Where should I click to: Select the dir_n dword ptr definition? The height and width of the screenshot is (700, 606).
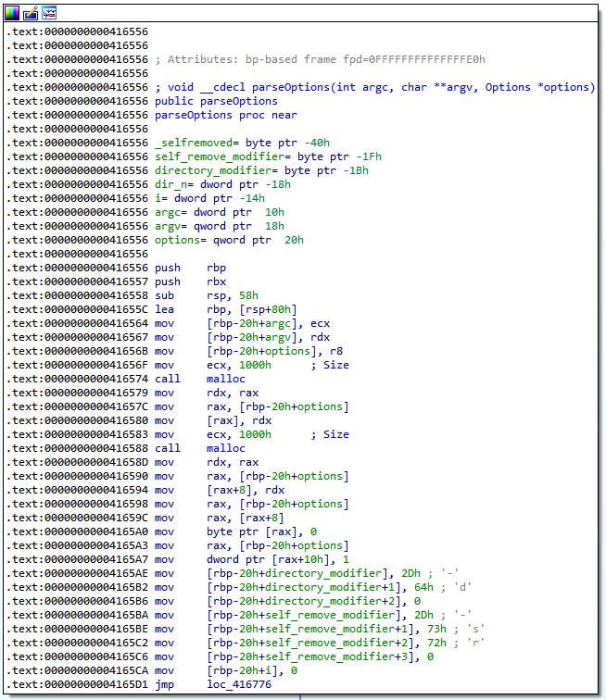pos(222,184)
